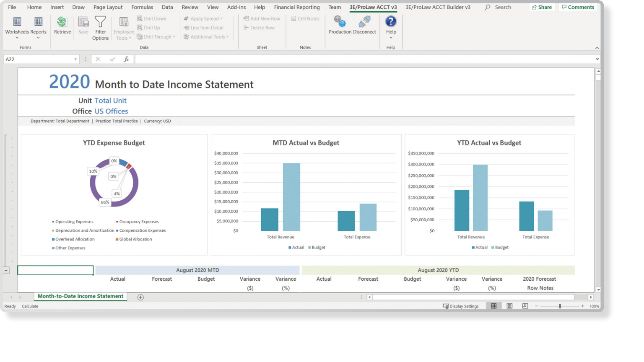Click the Disconnect plug icon
The width and height of the screenshot is (644, 362).
tap(364, 22)
